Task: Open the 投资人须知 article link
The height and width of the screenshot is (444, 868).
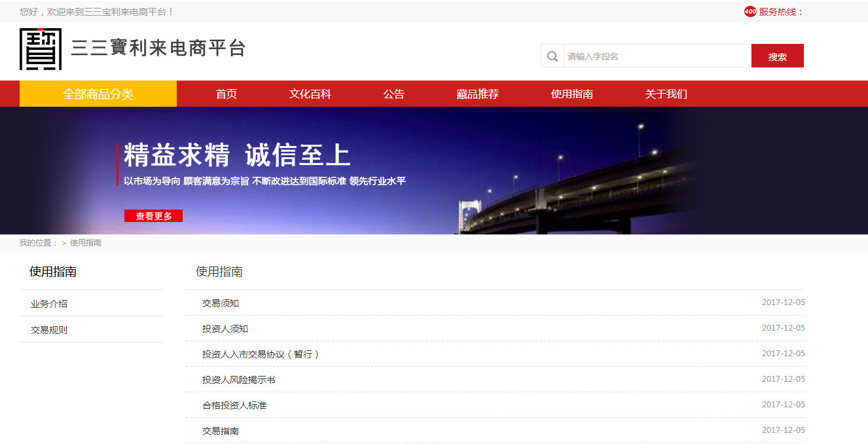Action: coord(225,329)
